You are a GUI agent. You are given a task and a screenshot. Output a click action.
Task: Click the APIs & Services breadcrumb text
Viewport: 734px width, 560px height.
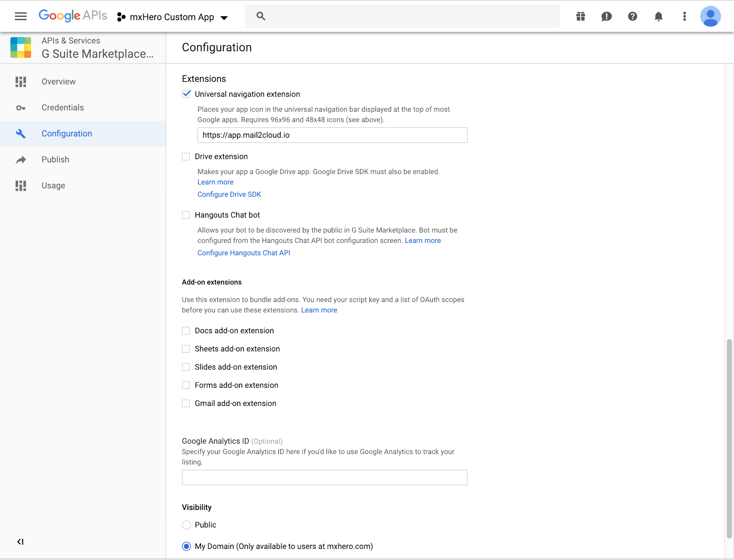71,41
